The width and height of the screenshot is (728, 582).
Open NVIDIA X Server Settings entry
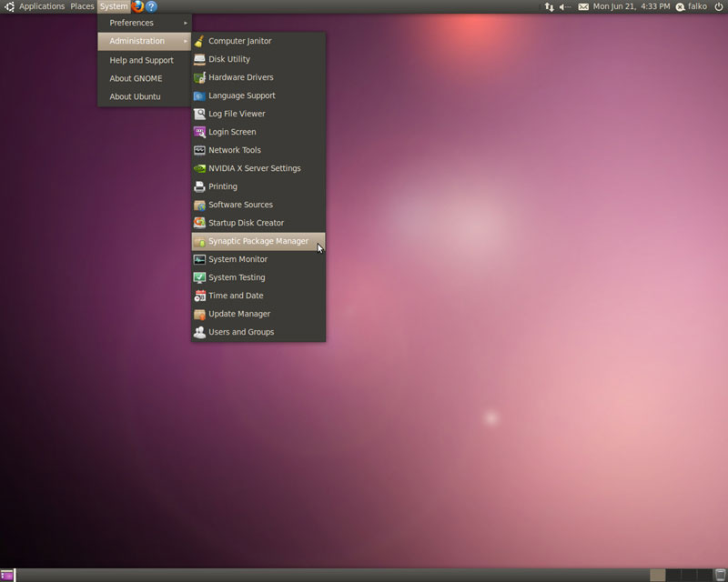click(x=258, y=168)
